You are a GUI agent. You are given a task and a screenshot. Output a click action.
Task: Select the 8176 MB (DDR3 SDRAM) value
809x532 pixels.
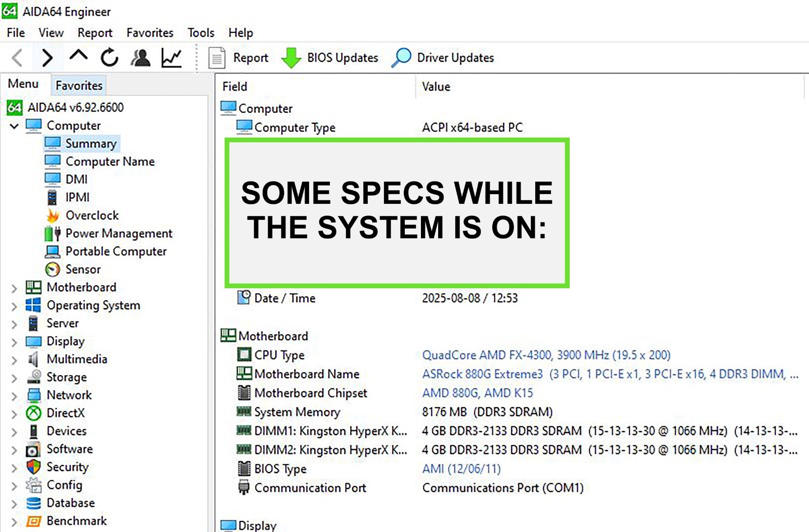pos(487,412)
